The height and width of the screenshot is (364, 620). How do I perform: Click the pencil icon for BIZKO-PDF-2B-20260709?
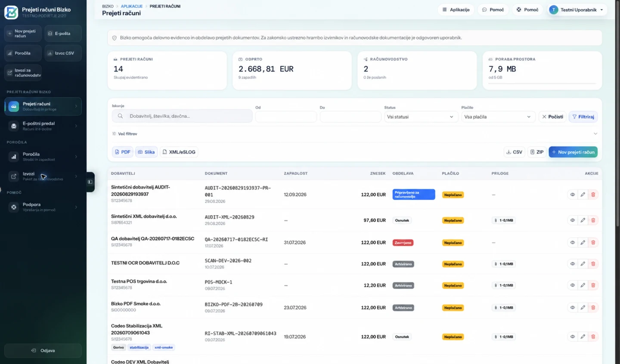[583, 308]
